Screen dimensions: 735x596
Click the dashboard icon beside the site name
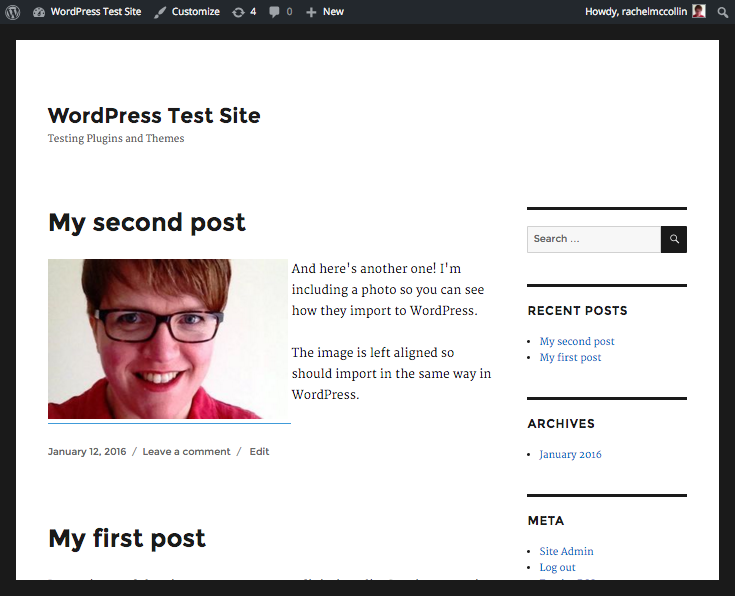(39, 12)
